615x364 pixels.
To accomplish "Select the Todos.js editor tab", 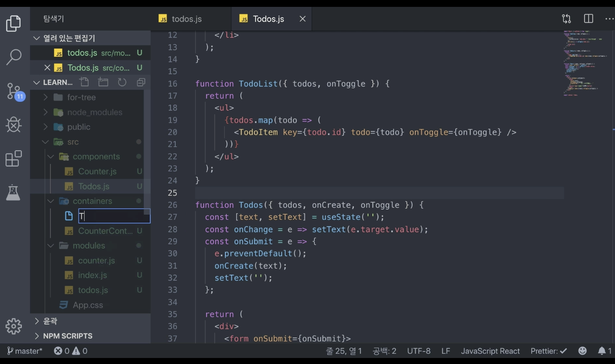I will pos(271,19).
